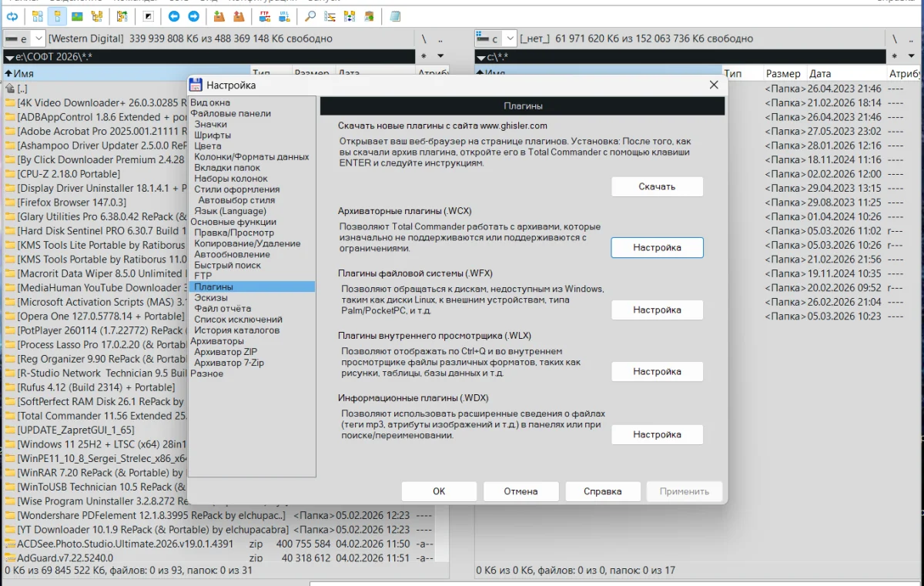Click Настройка for information plugins (.WDX)
The image size is (924, 586).
657,434
